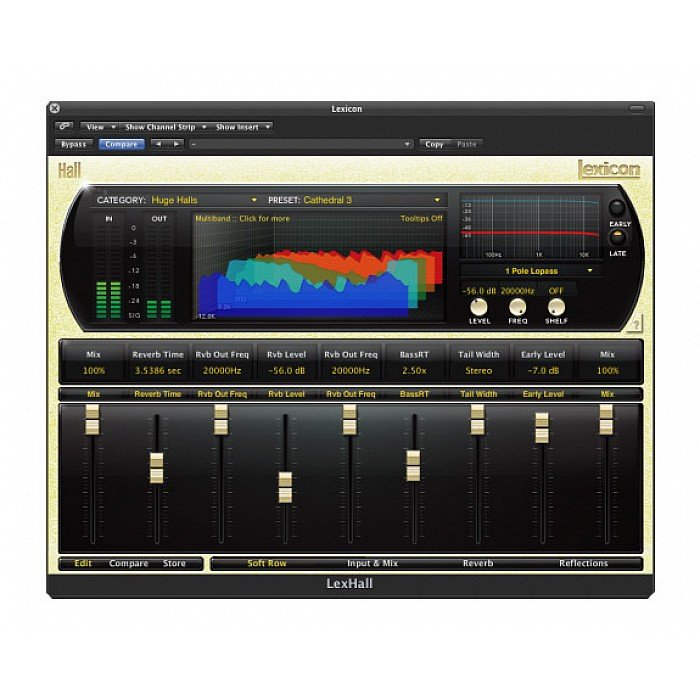Click the link chain icon in toolbar
The image size is (700, 700).
tap(64, 127)
